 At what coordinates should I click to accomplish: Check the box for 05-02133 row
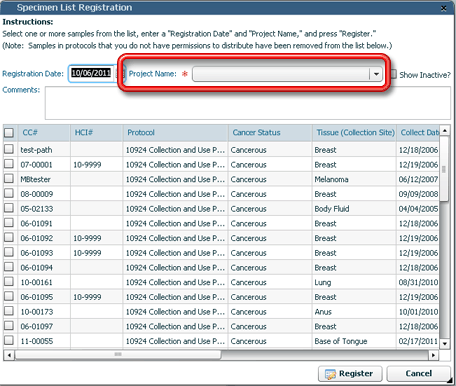(9, 208)
